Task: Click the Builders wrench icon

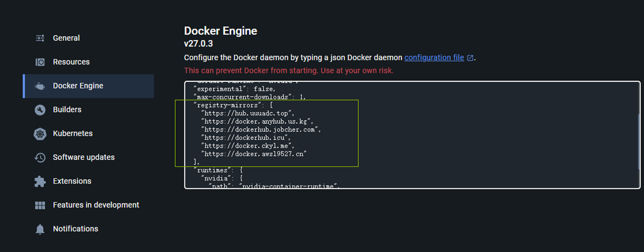Action: [40, 110]
